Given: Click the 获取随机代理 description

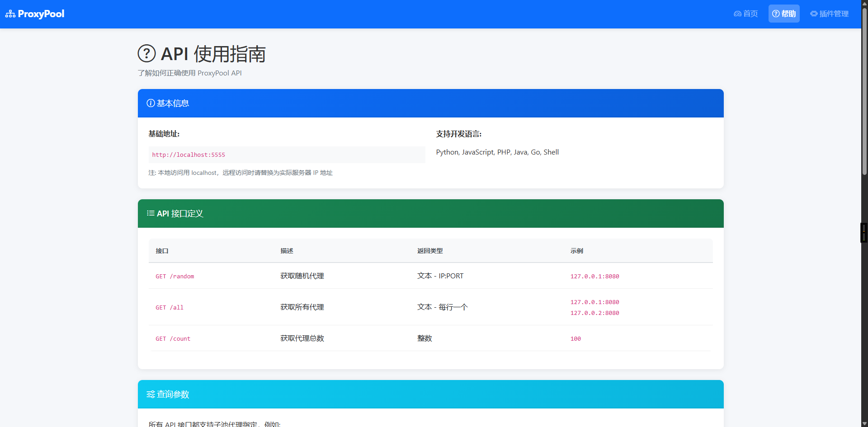Looking at the screenshot, I should pyautogui.click(x=302, y=276).
